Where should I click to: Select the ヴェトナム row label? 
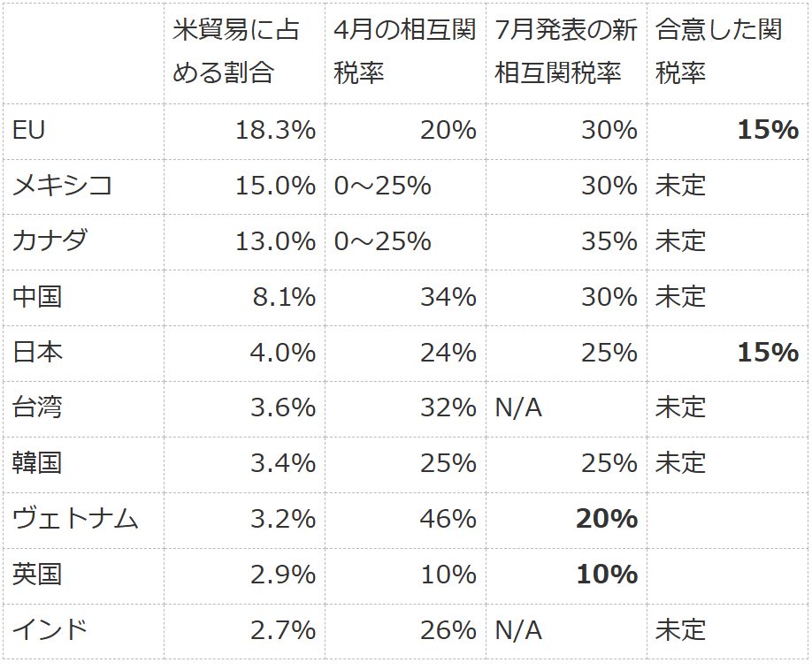(75, 518)
